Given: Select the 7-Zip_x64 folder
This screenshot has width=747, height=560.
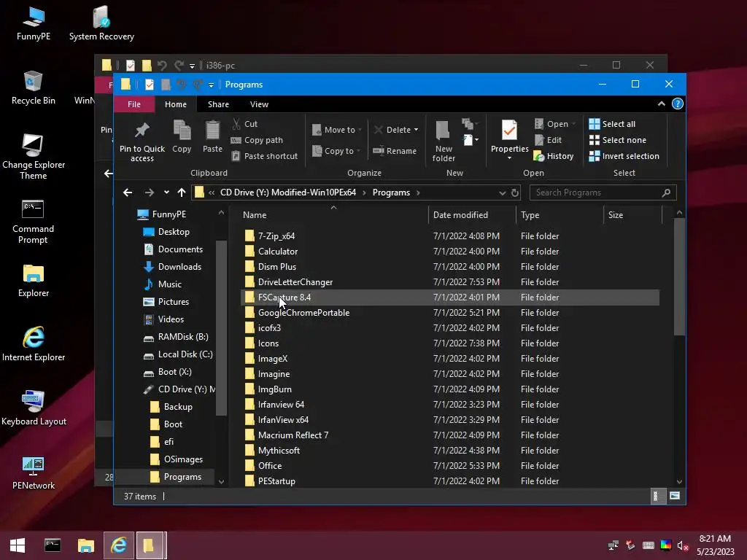Looking at the screenshot, I should 276,236.
